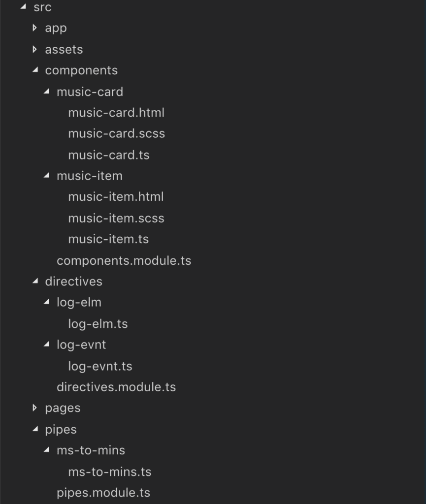The width and height of the screenshot is (426, 504).
Task: Open ms-to-mins.ts file
Action: coord(110,472)
